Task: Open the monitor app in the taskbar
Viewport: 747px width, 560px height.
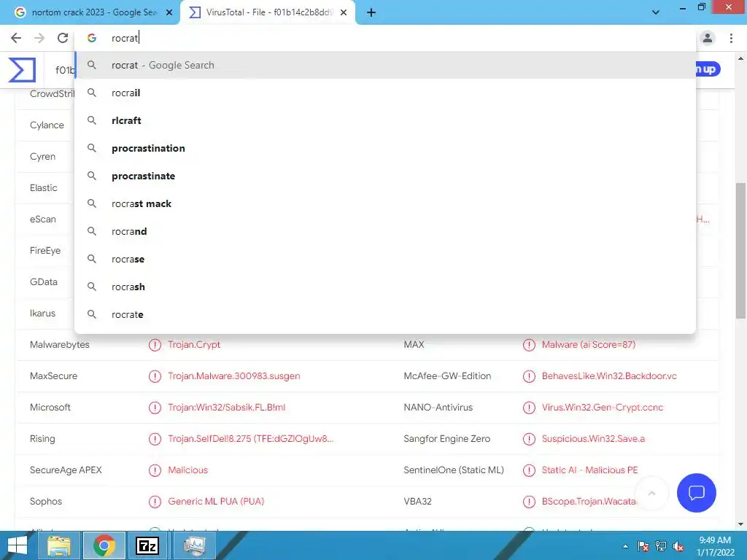Action: click(x=194, y=545)
